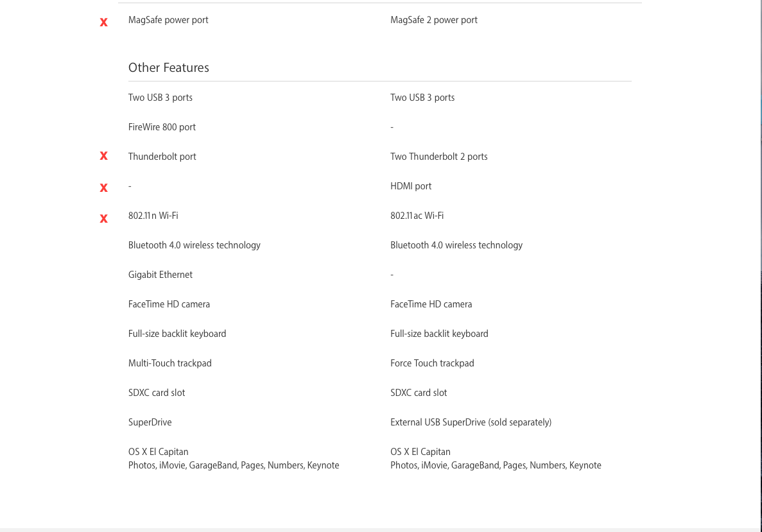
Task: Click the 802.11ac Wi-Fi entry
Action: click(x=417, y=216)
